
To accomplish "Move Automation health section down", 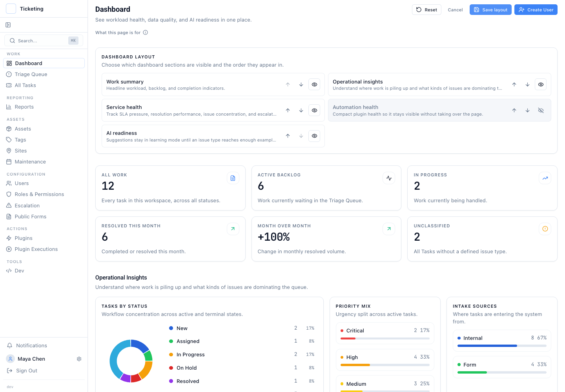I will point(527,111).
